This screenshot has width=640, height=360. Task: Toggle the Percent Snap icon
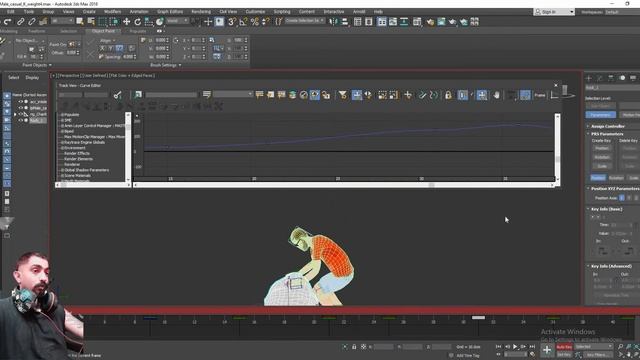[x=255, y=22]
